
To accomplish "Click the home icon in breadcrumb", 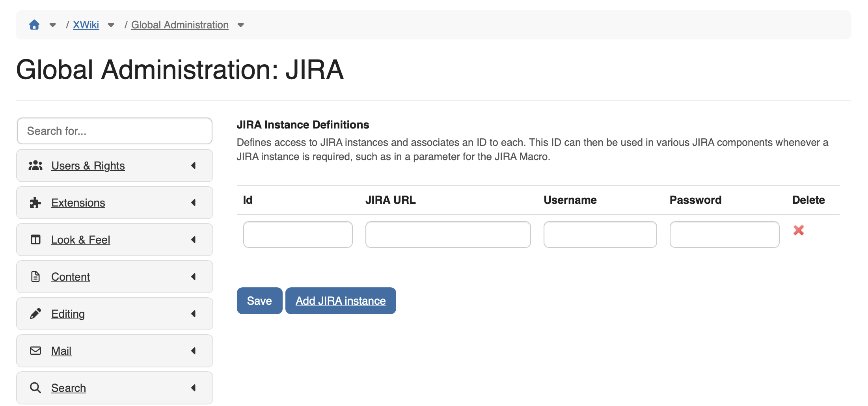I will (34, 25).
